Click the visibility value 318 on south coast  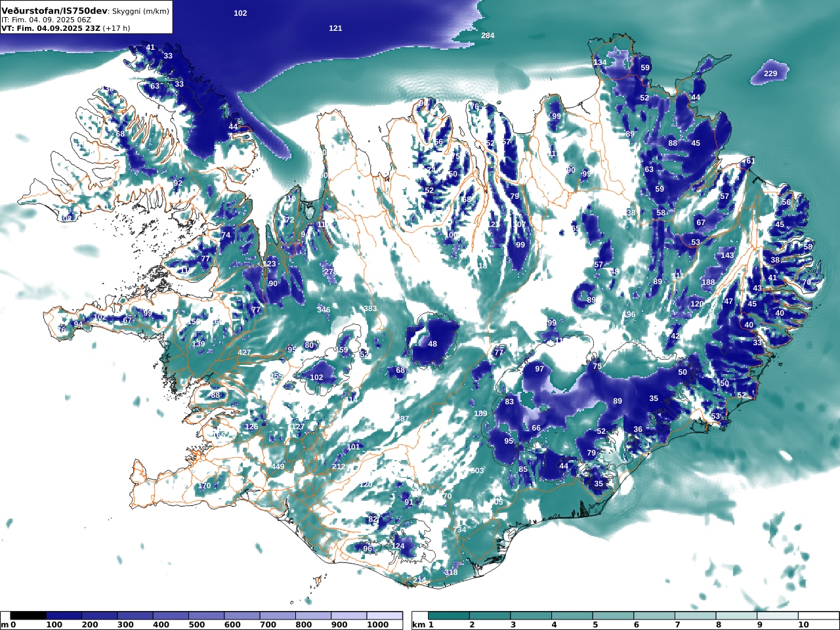(451, 572)
